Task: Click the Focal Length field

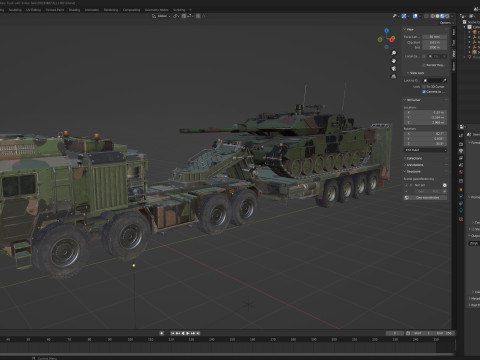Action: pyautogui.click(x=435, y=37)
